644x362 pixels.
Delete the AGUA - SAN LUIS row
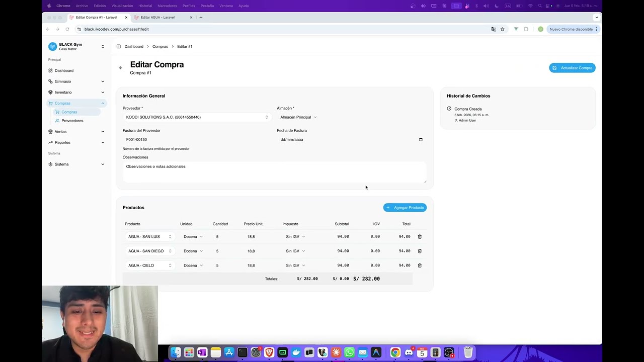(420, 236)
